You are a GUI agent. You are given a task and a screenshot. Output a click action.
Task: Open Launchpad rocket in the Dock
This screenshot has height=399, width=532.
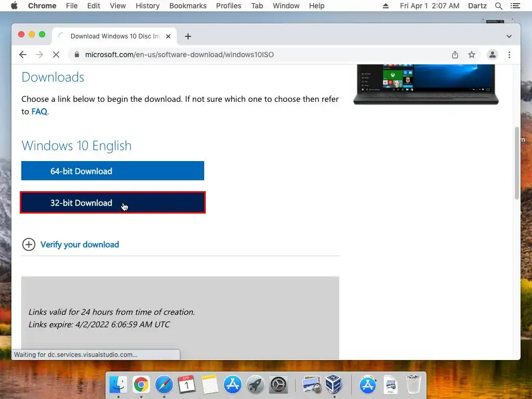coord(256,385)
